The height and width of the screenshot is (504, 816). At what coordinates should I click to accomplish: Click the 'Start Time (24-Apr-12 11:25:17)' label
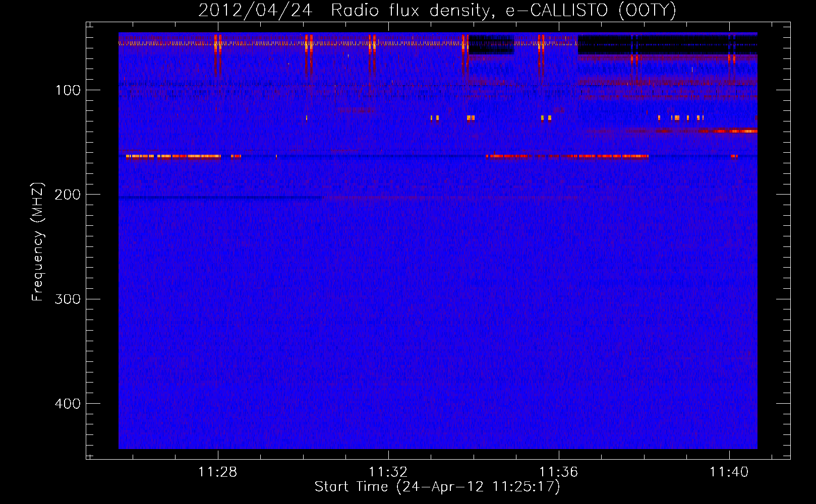(437, 487)
